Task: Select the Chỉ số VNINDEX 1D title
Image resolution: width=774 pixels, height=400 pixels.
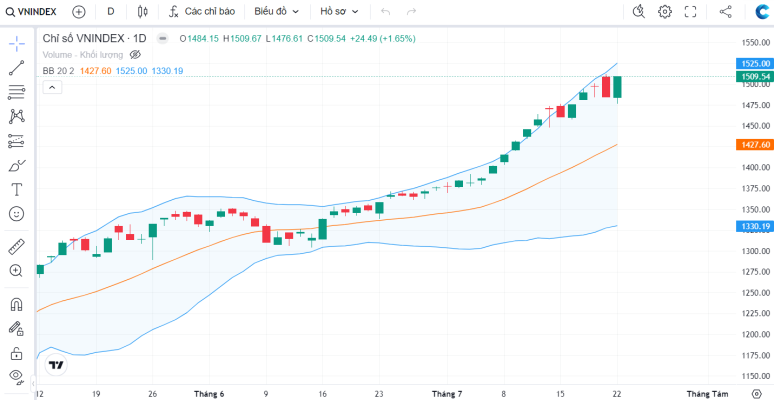Action: 95,38
